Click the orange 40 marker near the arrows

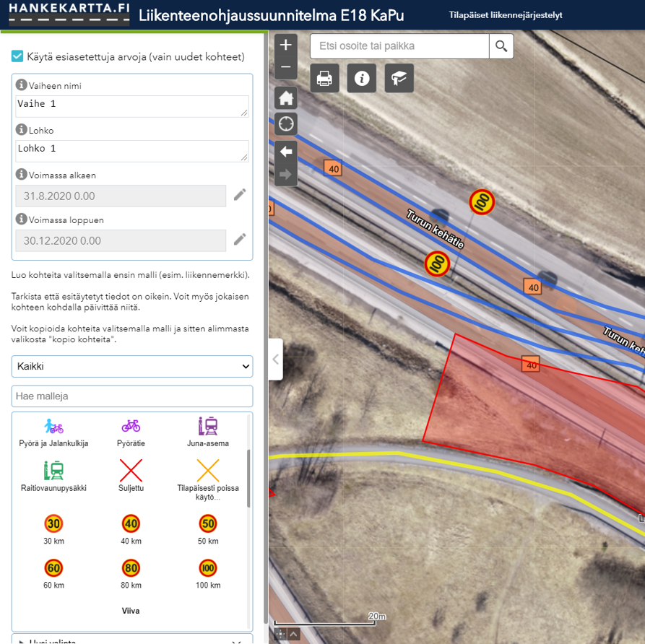[333, 169]
